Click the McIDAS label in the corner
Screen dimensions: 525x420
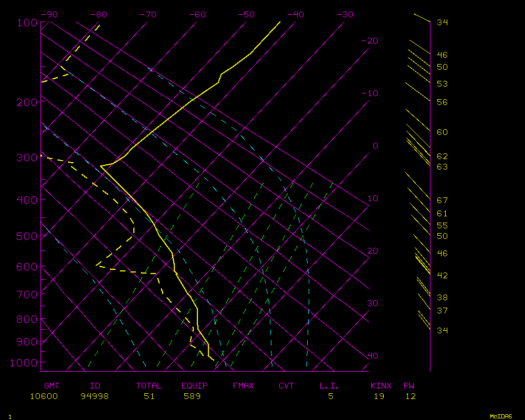point(501,416)
